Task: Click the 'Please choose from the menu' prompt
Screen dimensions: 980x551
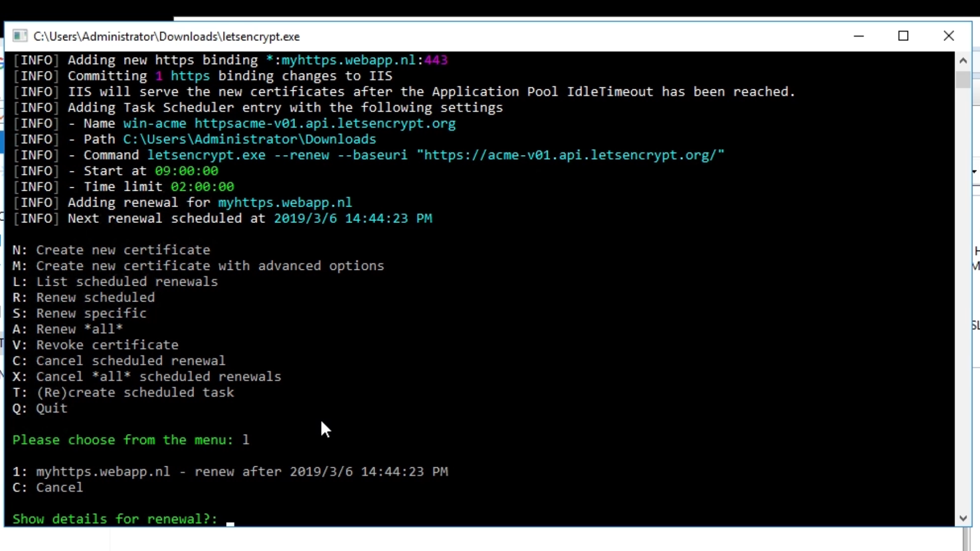Action: [x=122, y=440]
